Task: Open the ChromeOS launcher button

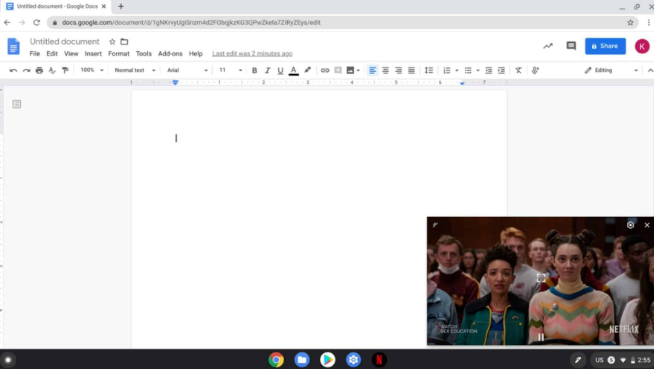Action: tap(8, 359)
